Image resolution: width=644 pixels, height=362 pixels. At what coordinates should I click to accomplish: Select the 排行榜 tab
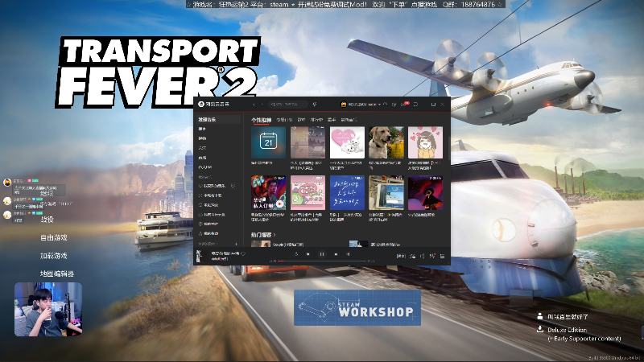point(316,120)
